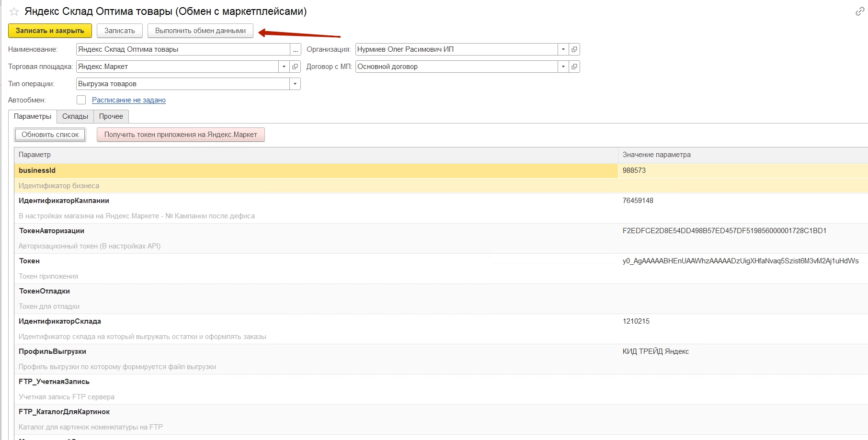Image resolution: width=868 pixels, height=440 pixels.
Task: Expand the Торговая площадка dropdown
Action: (x=284, y=67)
